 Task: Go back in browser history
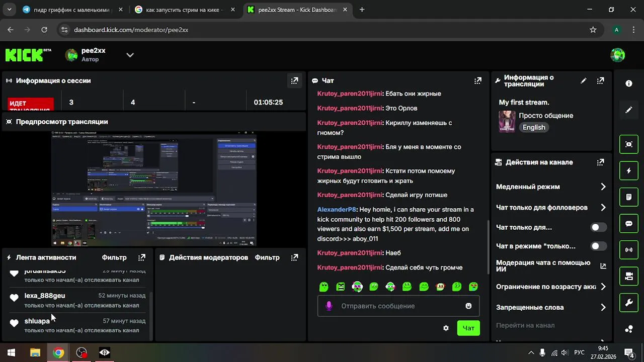click(x=11, y=30)
